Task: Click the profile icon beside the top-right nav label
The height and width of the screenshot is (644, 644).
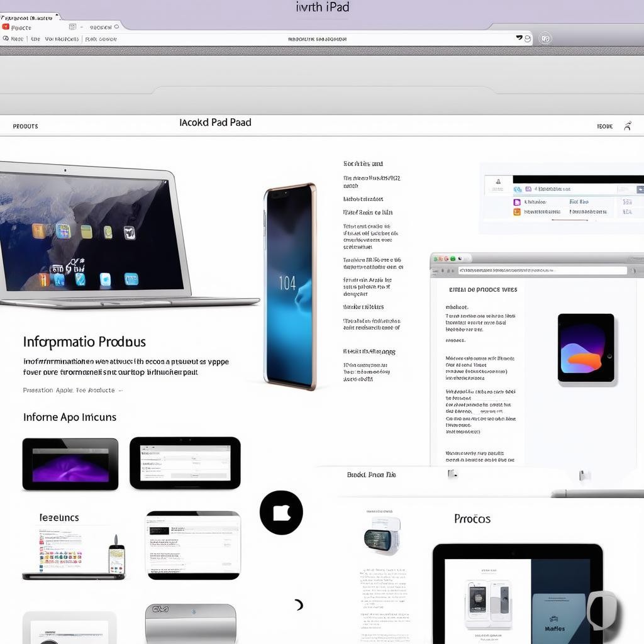Action: tap(627, 126)
